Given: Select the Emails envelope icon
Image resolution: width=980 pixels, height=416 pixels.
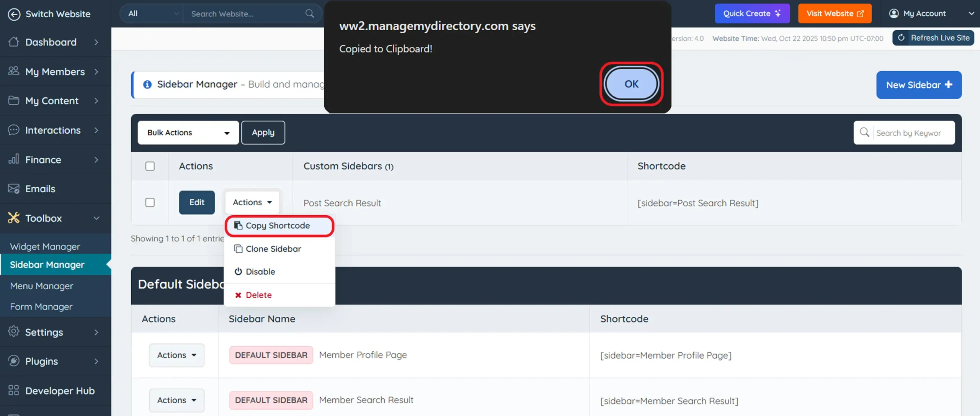Looking at the screenshot, I should pyautogui.click(x=14, y=188).
